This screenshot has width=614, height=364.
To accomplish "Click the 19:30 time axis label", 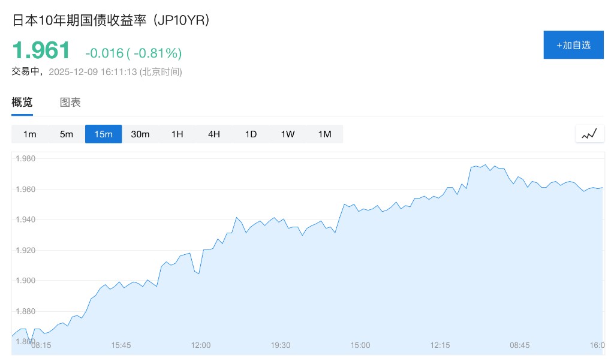I will point(281,345).
